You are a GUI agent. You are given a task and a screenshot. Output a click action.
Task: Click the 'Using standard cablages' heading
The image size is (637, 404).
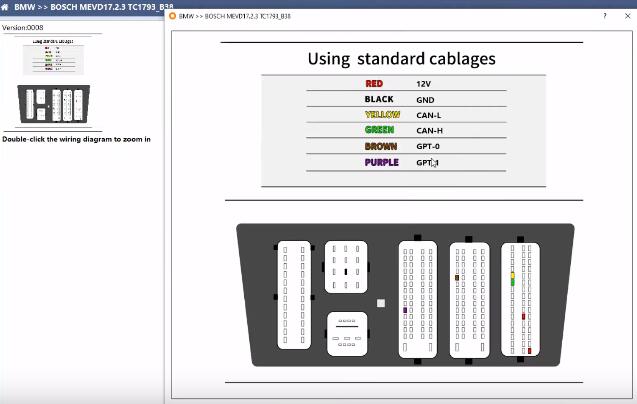click(401, 59)
